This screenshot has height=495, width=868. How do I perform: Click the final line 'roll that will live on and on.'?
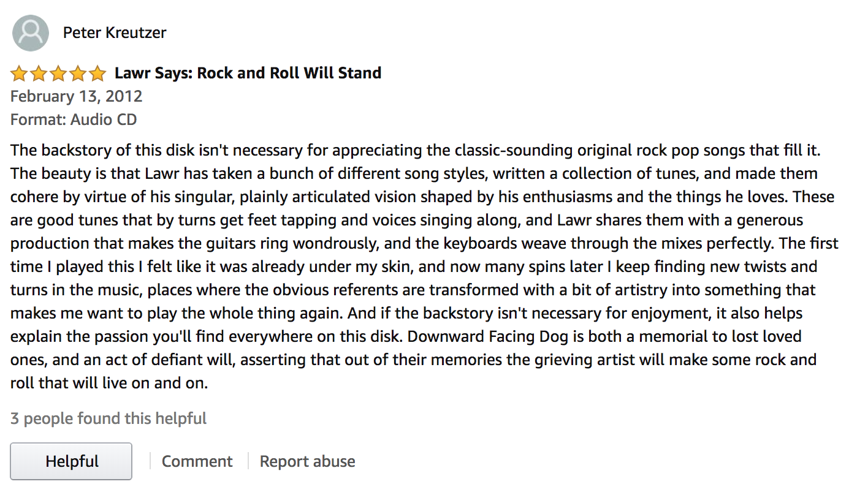coord(109,383)
